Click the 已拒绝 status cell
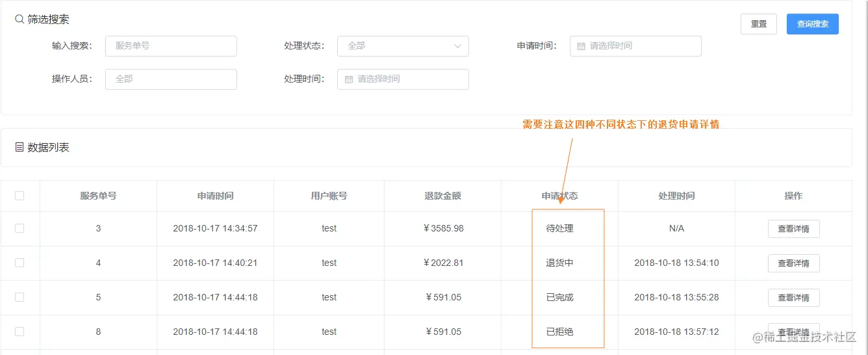 pos(559,332)
